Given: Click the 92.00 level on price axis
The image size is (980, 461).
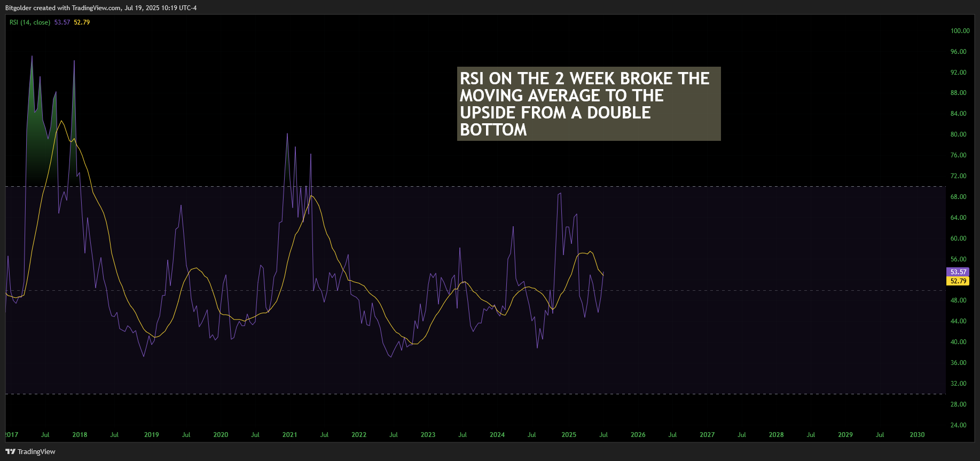Looking at the screenshot, I should (958, 73).
